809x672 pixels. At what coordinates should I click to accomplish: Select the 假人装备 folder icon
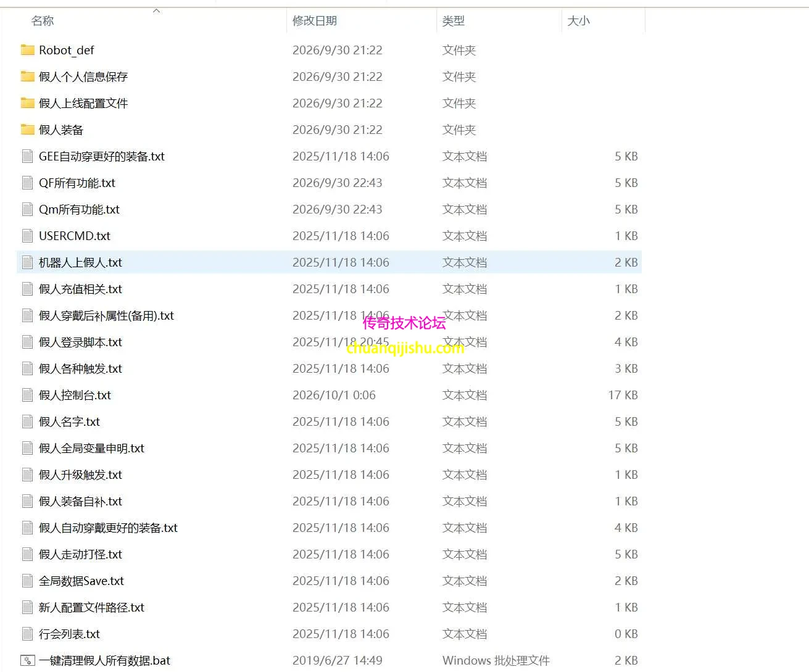(27, 130)
